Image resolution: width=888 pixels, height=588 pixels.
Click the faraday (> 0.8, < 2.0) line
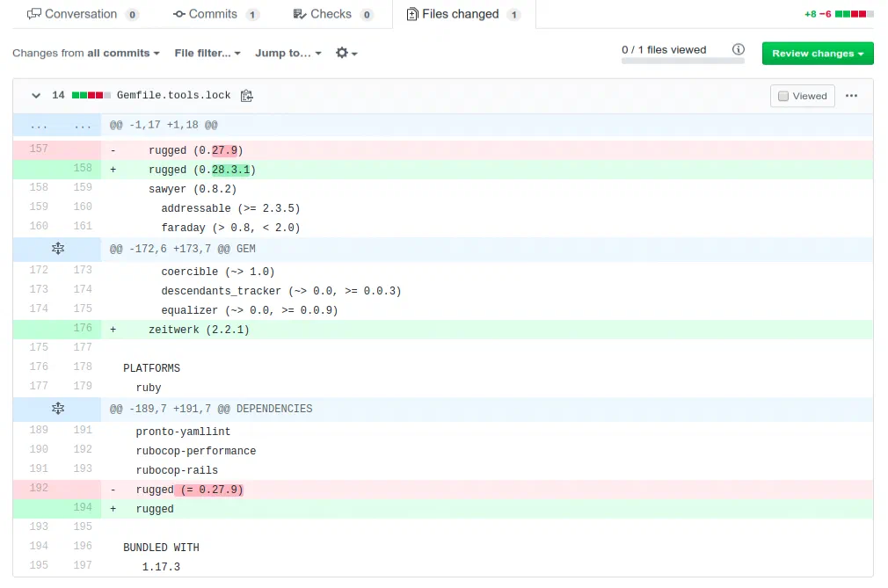tap(443, 227)
